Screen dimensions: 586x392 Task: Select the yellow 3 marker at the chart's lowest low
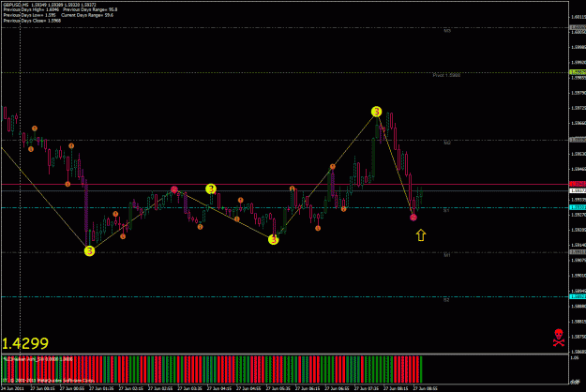pyautogui.click(x=89, y=251)
